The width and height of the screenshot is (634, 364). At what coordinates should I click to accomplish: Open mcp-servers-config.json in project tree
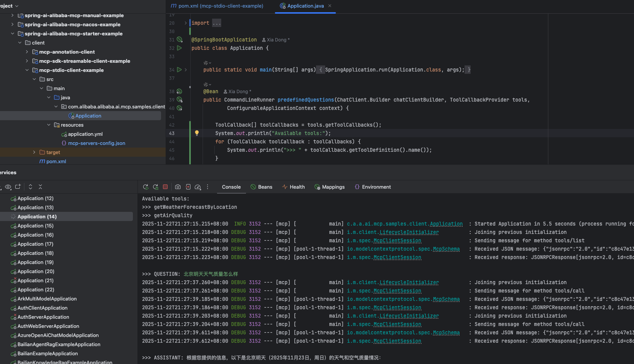96,143
